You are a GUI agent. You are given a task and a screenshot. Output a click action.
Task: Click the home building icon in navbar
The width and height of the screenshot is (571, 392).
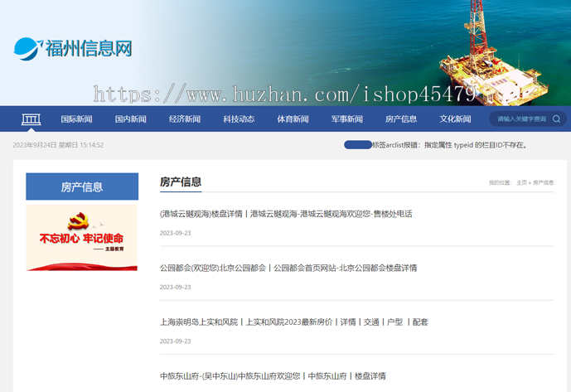click(31, 119)
